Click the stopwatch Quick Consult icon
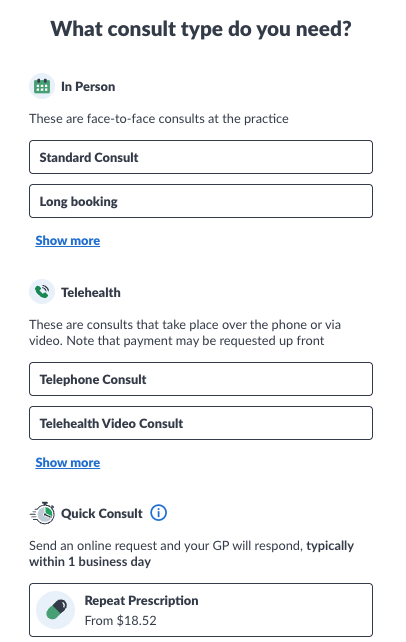The image size is (406, 642). click(42, 513)
